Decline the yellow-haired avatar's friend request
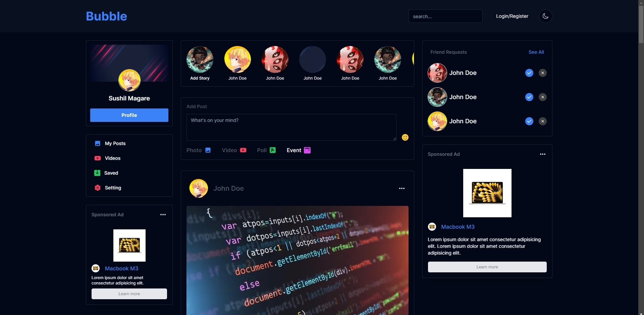This screenshot has width=644, height=315. 543,121
